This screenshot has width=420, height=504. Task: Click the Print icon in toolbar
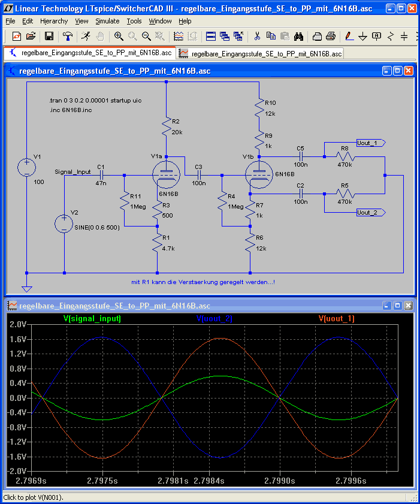click(330, 36)
